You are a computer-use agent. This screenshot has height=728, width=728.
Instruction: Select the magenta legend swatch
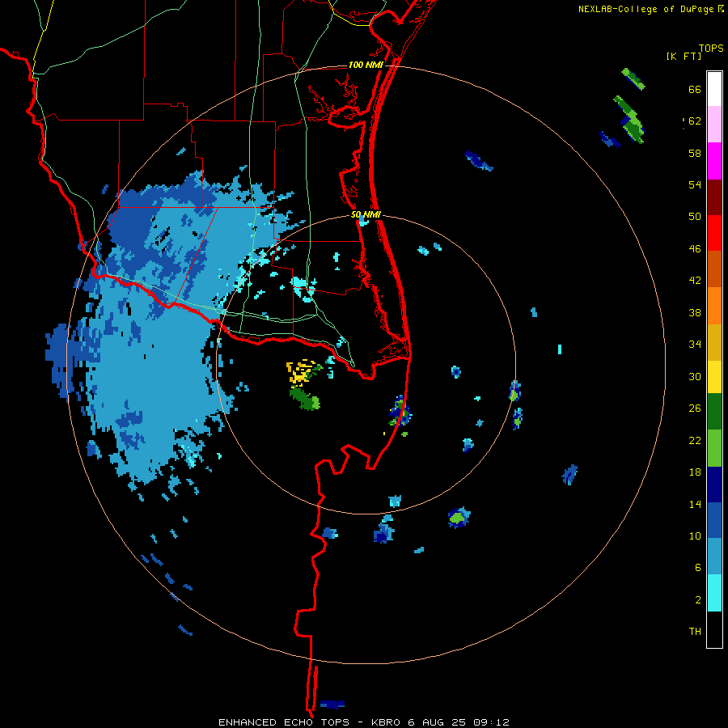tap(714, 161)
